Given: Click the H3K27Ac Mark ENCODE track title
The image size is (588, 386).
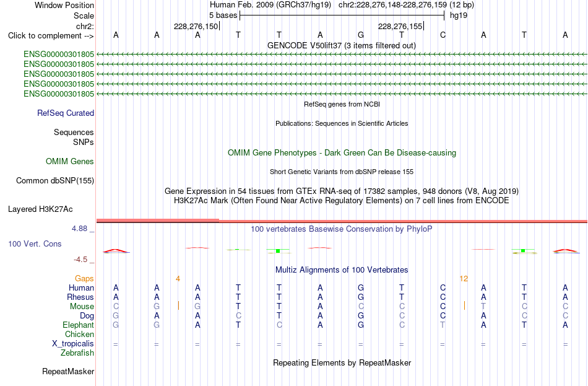Looking at the screenshot, I should (342, 201).
